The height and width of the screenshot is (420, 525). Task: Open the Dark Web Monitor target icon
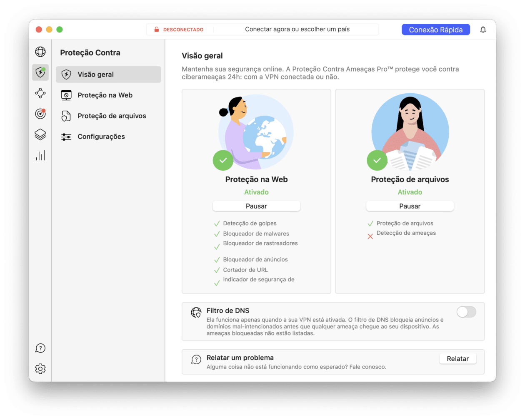point(40,114)
